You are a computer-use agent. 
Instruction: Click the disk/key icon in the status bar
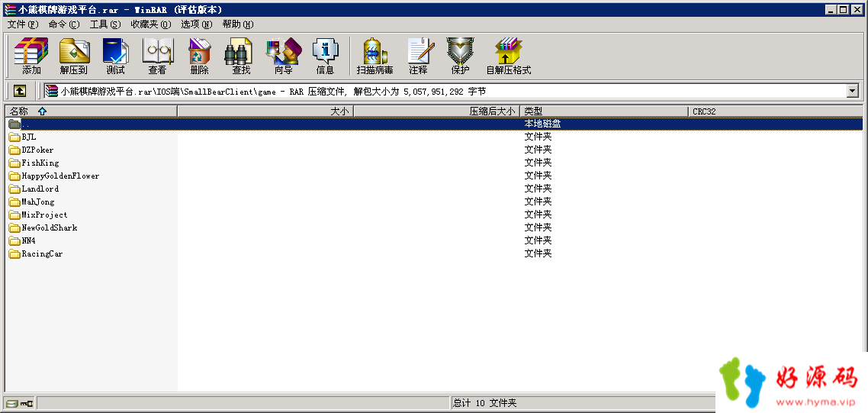[x=19, y=403]
